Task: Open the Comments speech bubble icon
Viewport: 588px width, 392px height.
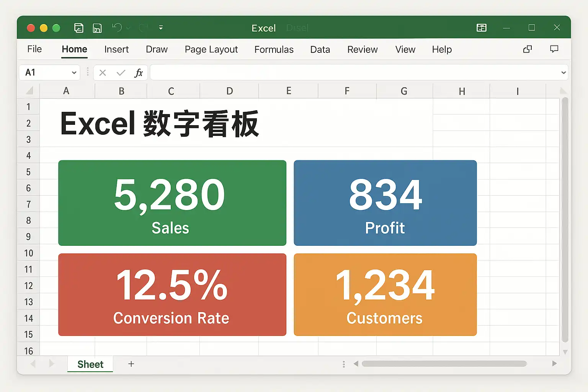Action: coord(554,49)
